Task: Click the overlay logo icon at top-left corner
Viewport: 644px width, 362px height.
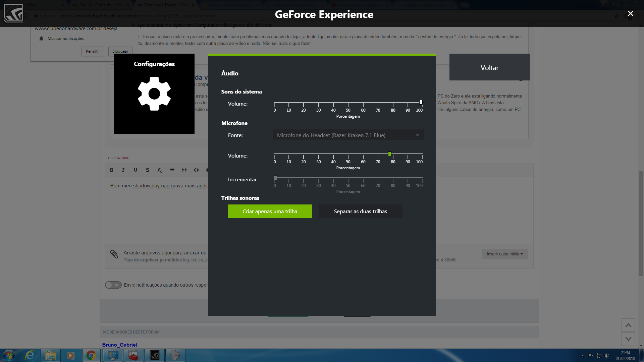Action: (x=13, y=13)
